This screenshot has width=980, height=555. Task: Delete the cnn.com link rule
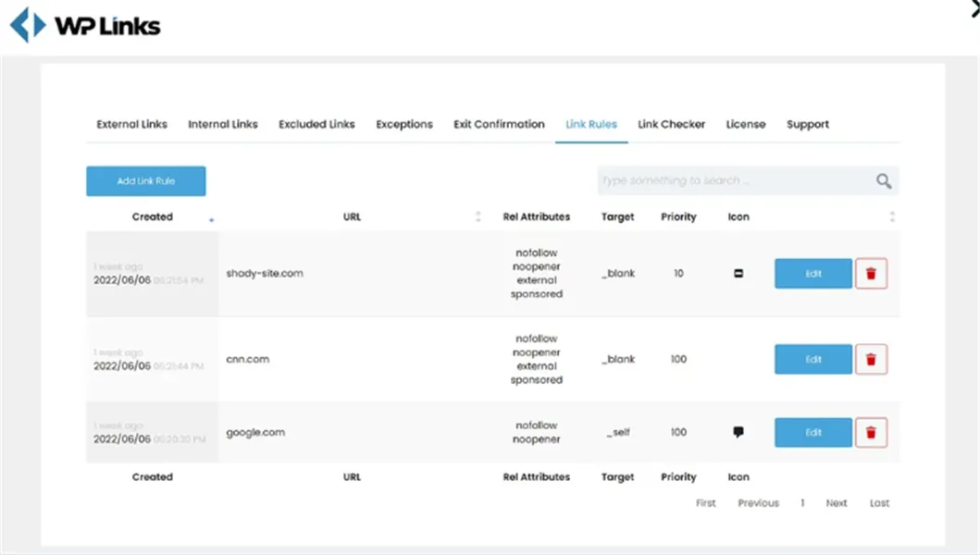[871, 360]
